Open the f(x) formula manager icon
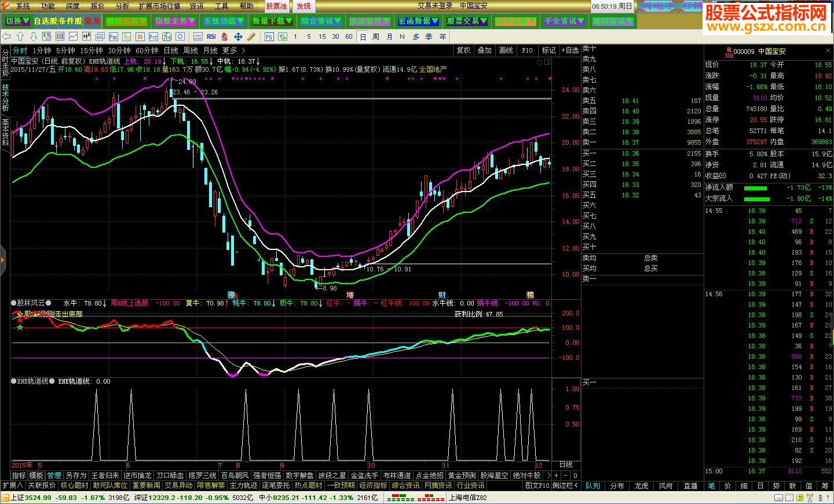This screenshot has height=504, width=834. (167, 36)
